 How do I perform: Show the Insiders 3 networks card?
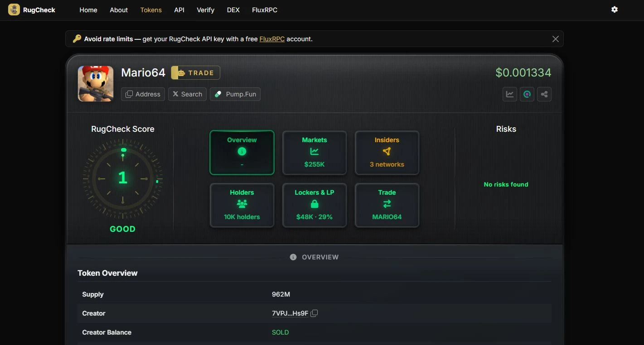(x=387, y=153)
